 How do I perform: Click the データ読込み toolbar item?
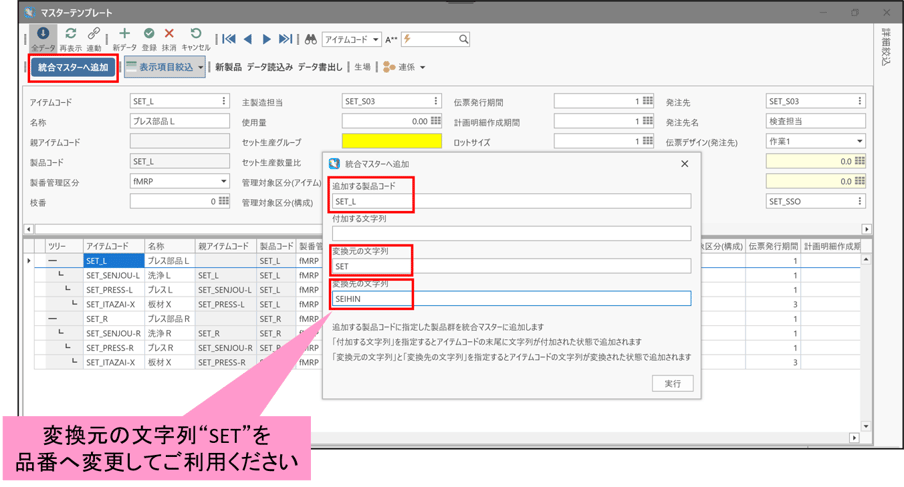270,67
